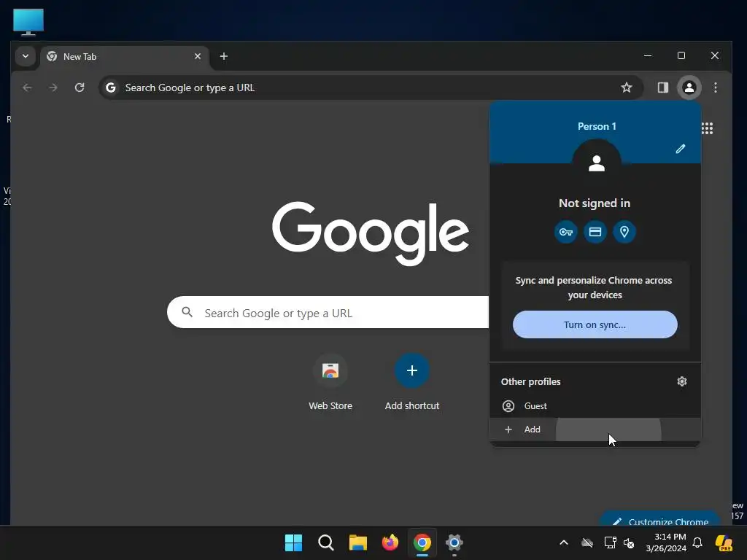
Task: Open Settings from the taskbar
Action: [454, 542]
